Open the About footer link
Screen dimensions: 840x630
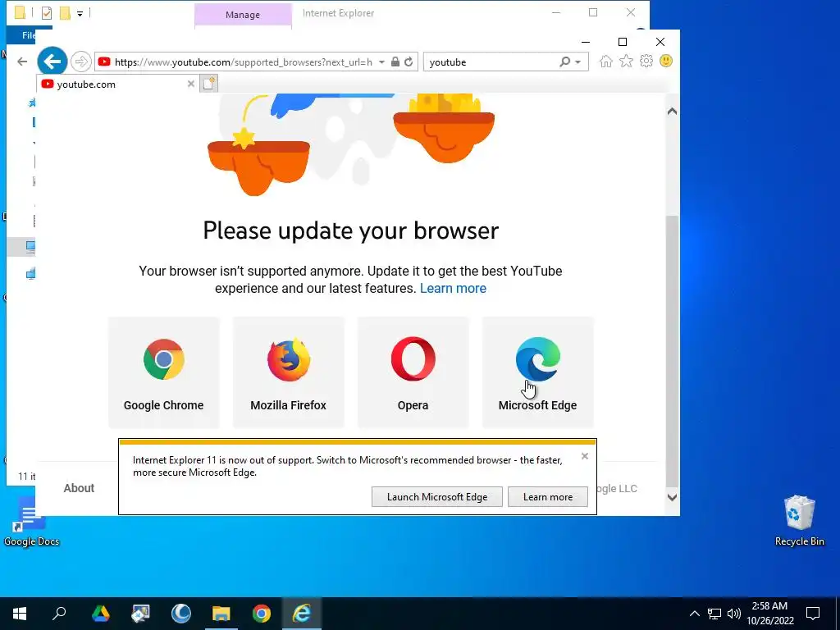(x=79, y=488)
